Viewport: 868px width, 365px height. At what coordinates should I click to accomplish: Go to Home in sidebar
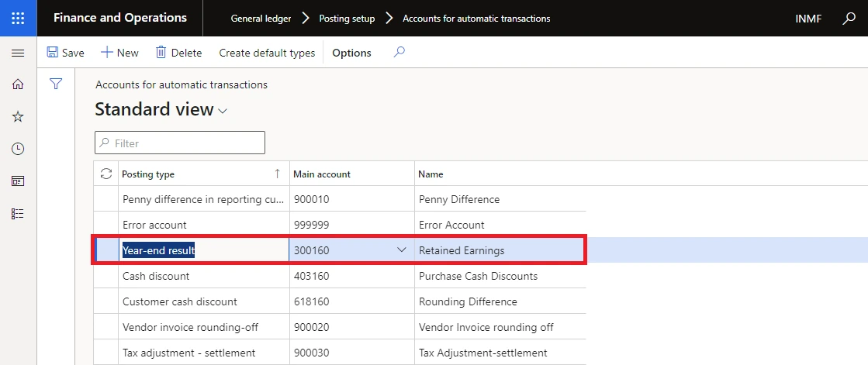(x=18, y=84)
